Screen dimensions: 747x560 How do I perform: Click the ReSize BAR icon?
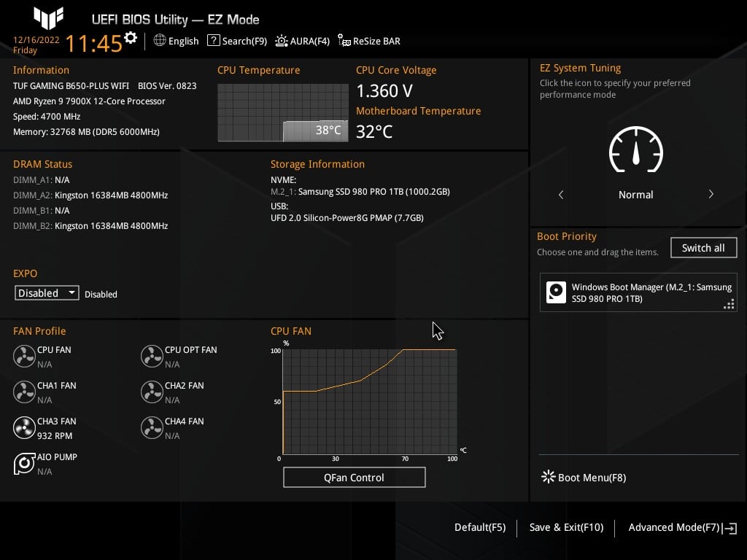[344, 41]
